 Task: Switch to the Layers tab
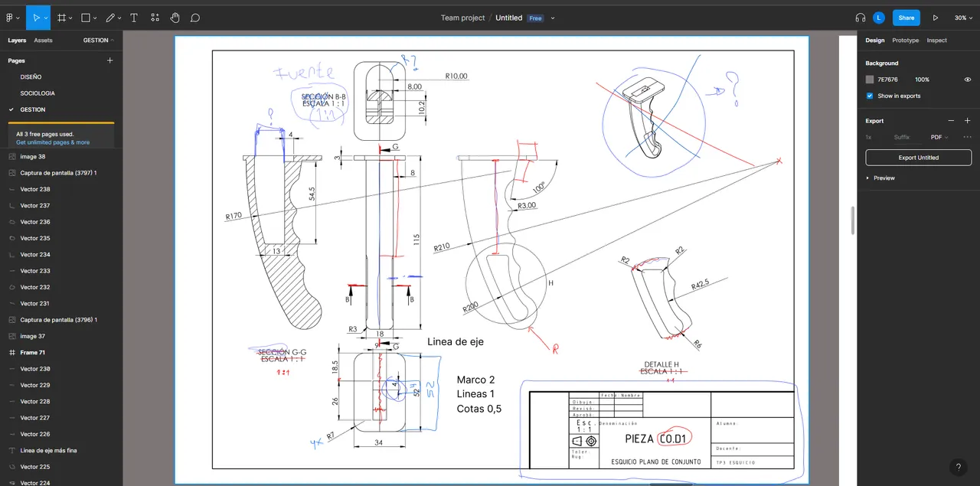(x=17, y=41)
